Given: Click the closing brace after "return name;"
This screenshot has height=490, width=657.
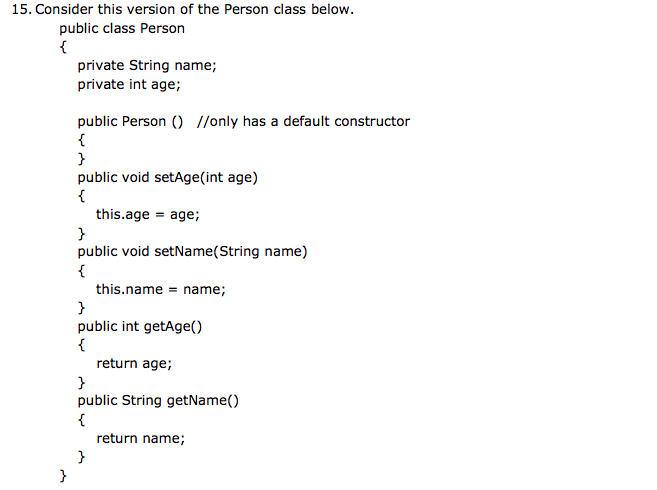Looking at the screenshot, I should (82, 457).
